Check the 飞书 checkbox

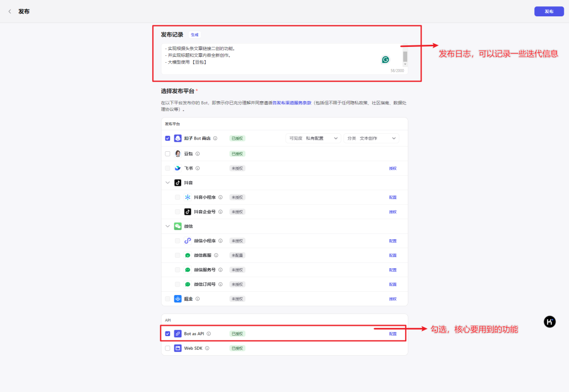pos(168,169)
